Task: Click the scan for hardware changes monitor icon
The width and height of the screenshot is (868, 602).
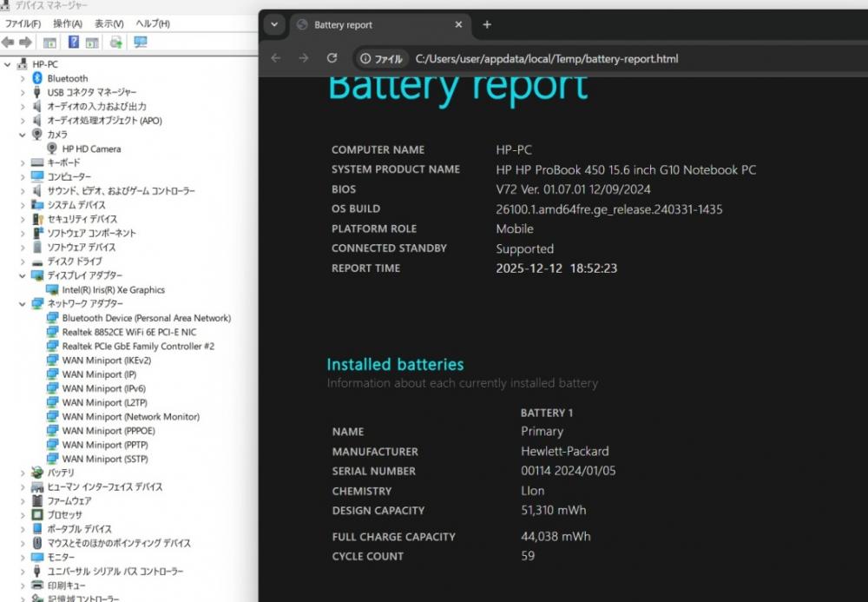Action: pos(140,42)
